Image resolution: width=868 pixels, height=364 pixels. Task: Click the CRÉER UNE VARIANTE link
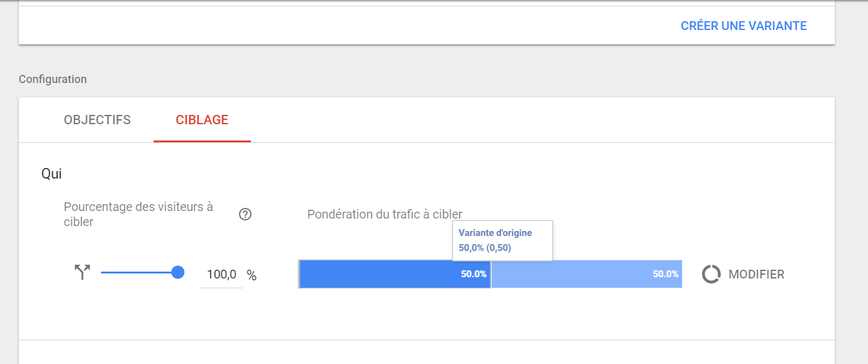point(743,26)
